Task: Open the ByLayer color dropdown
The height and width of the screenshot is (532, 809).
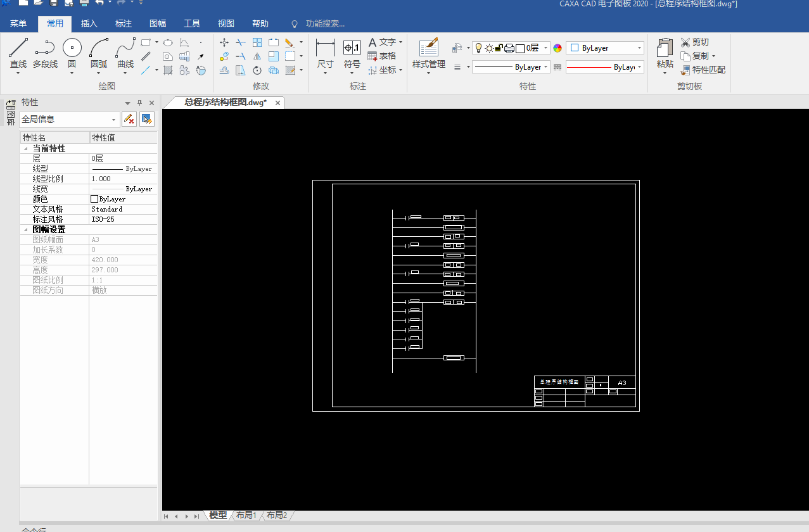Action: coord(605,48)
